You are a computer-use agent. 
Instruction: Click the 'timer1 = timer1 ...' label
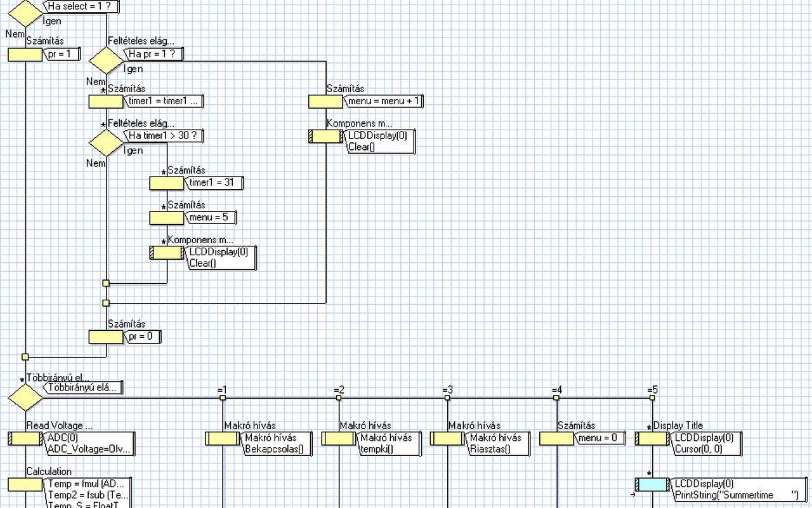(x=164, y=101)
